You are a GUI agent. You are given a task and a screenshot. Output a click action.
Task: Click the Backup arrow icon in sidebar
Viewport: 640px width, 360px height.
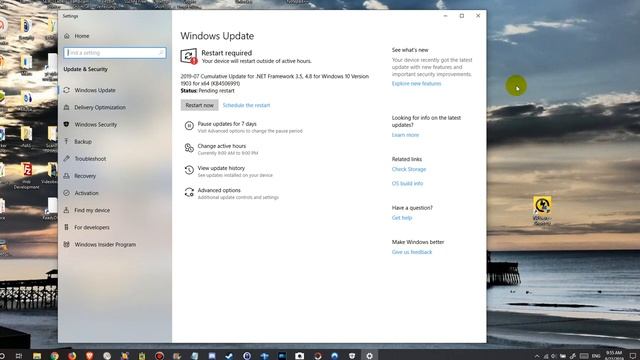coord(67,141)
